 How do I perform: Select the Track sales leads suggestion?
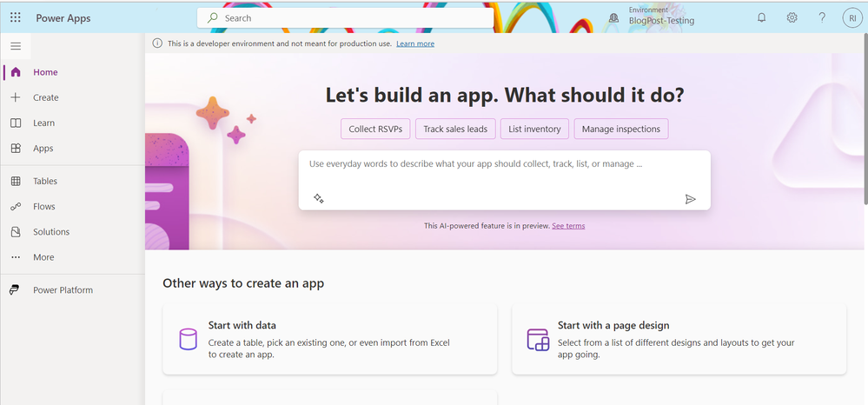(x=455, y=129)
